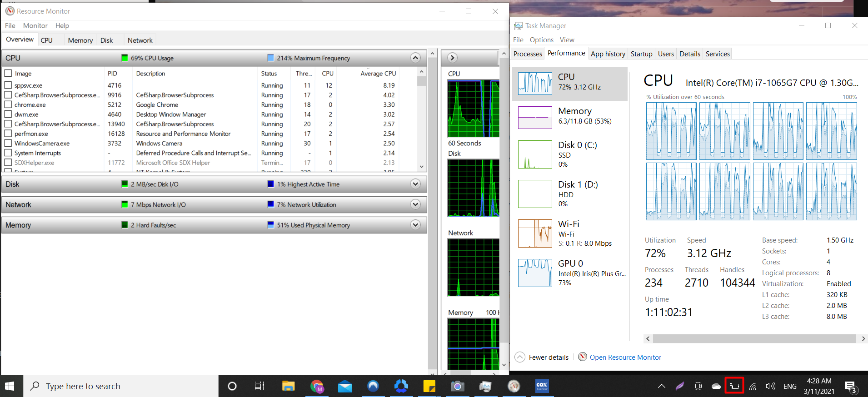Click Task Manager horizontal scrollbar track
The width and height of the screenshot is (868, 397).
coord(754,339)
